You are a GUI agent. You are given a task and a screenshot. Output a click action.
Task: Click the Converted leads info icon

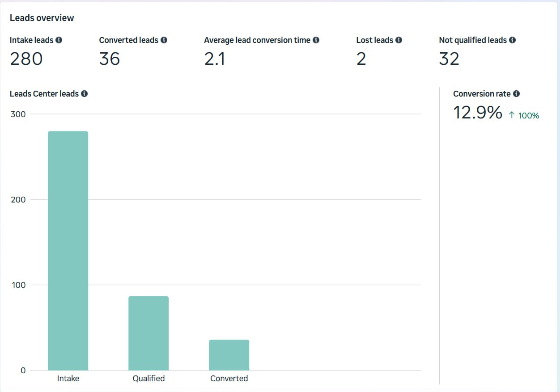click(x=164, y=40)
